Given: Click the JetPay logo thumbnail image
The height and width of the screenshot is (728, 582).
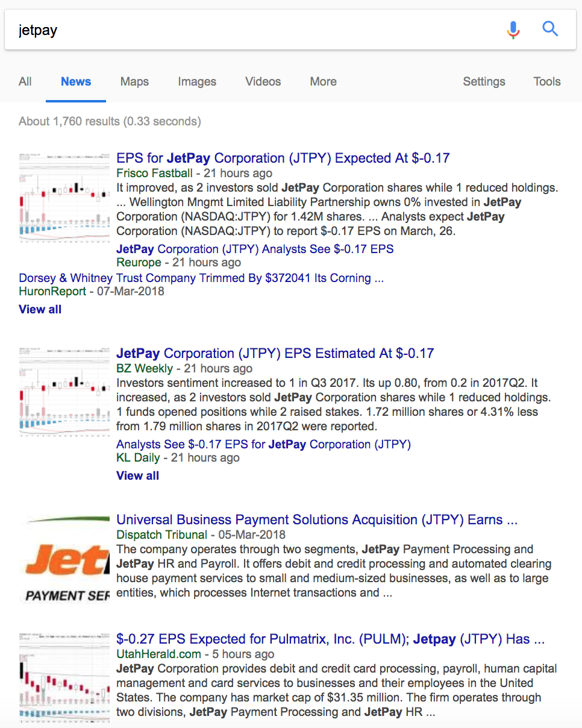Looking at the screenshot, I should click(64, 558).
